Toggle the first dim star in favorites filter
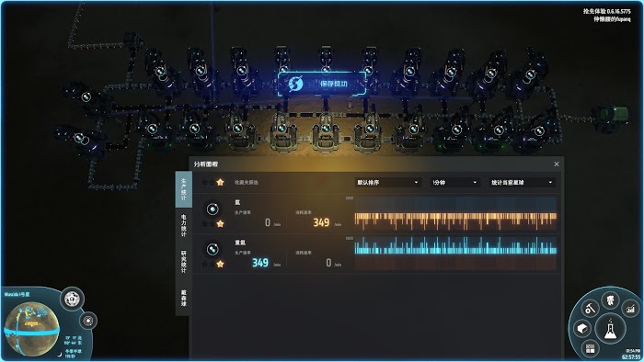Viewport: 644px width, 362px height. pos(204,182)
